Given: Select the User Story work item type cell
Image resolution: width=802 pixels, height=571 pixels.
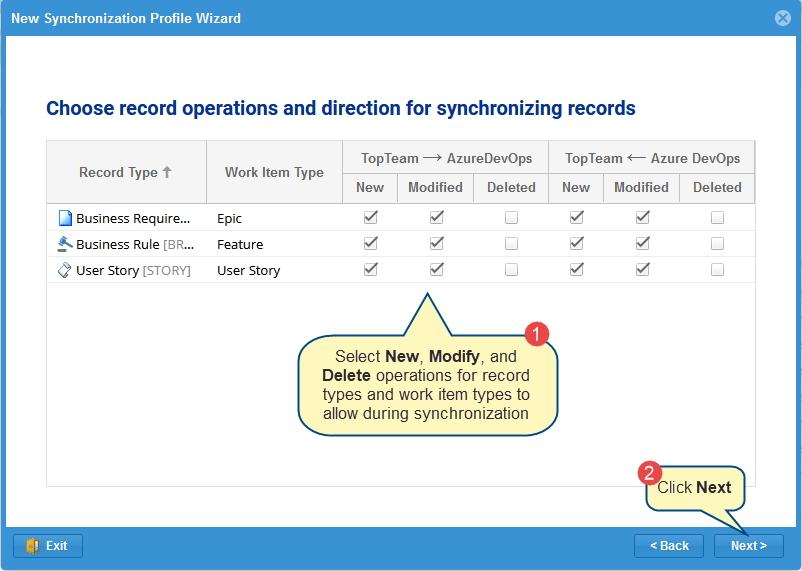Looking at the screenshot, I should 249,270.
